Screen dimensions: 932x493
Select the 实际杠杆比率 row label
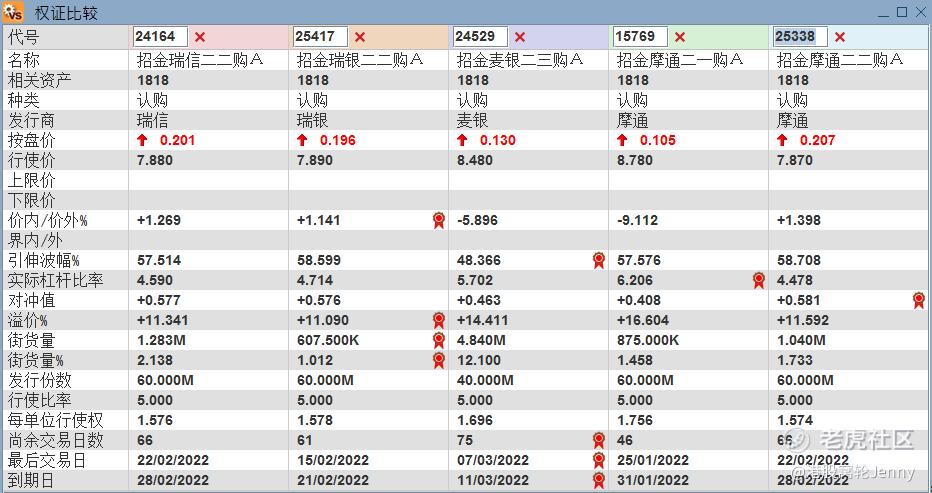(x=55, y=281)
